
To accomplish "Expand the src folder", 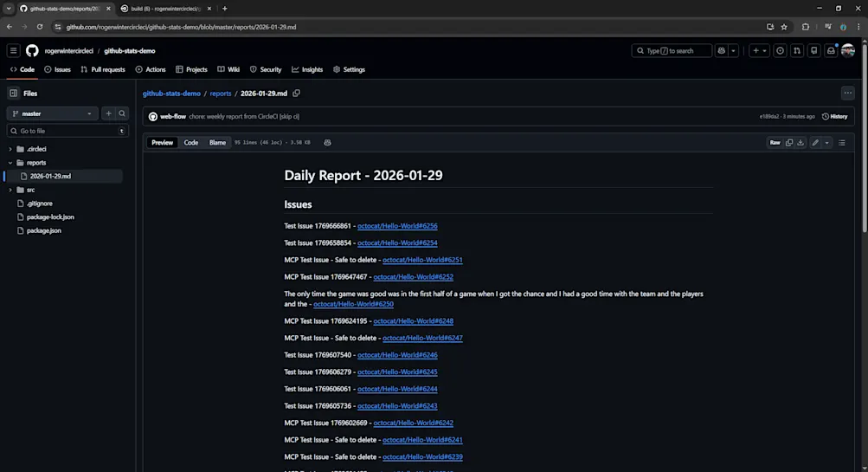I will tap(10, 190).
